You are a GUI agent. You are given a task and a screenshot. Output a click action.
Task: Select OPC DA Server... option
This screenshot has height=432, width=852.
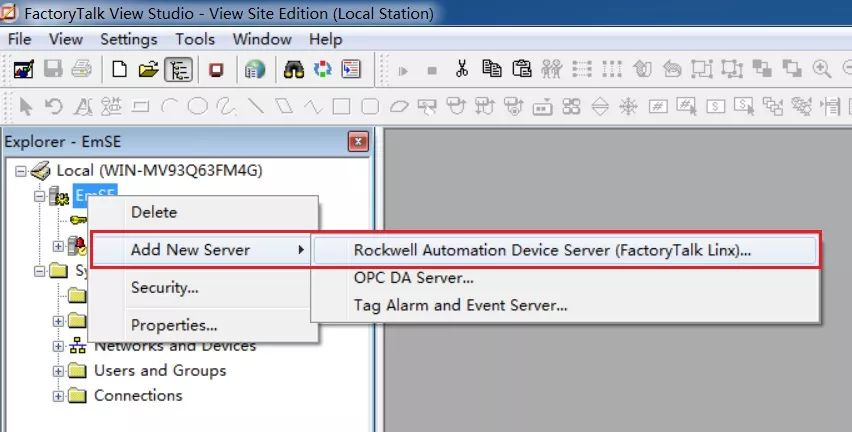[x=565, y=278]
